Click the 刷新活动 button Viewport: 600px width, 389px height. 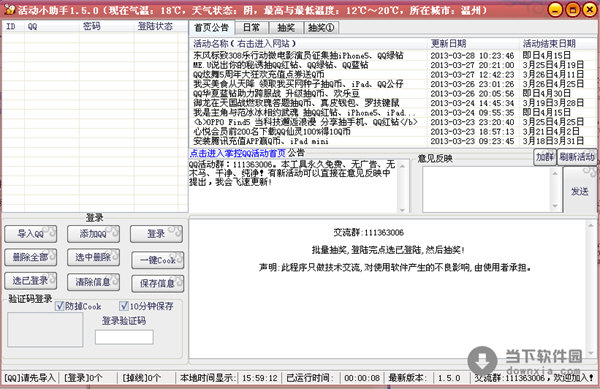click(x=577, y=157)
